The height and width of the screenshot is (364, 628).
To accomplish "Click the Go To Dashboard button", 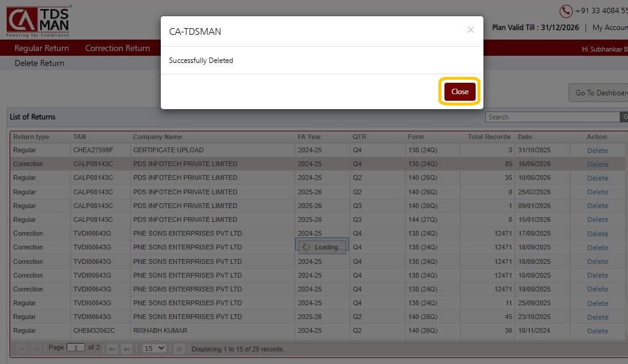I will click(599, 92).
